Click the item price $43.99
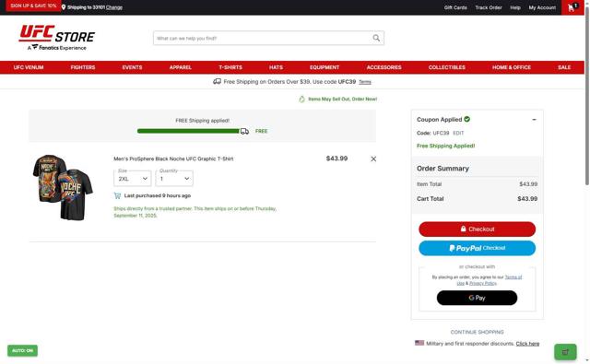590x364 pixels. pyautogui.click(x=336, y=159)
